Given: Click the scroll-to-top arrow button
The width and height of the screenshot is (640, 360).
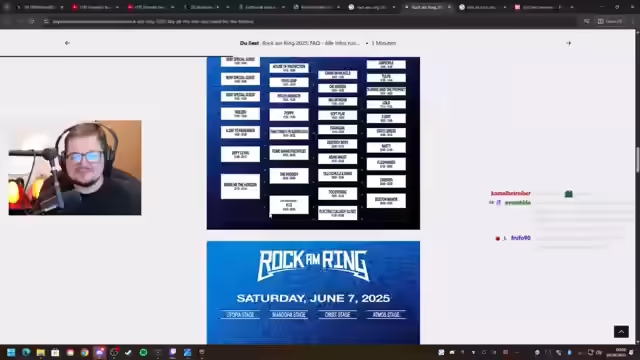Looking at the screenshot, I should [x=621, y=331].
